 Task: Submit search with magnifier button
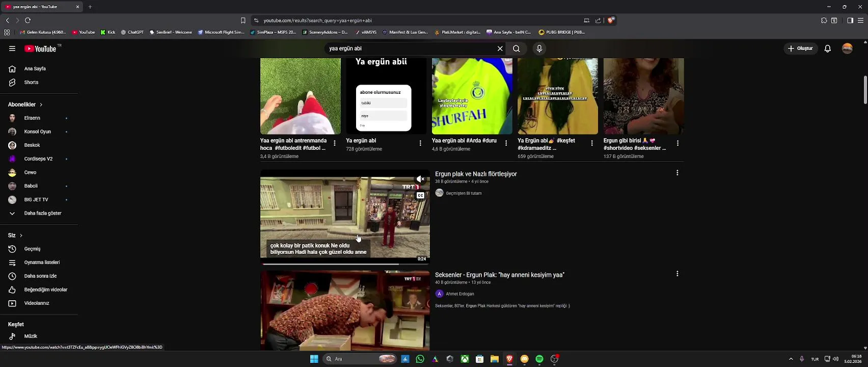point(517,48)
